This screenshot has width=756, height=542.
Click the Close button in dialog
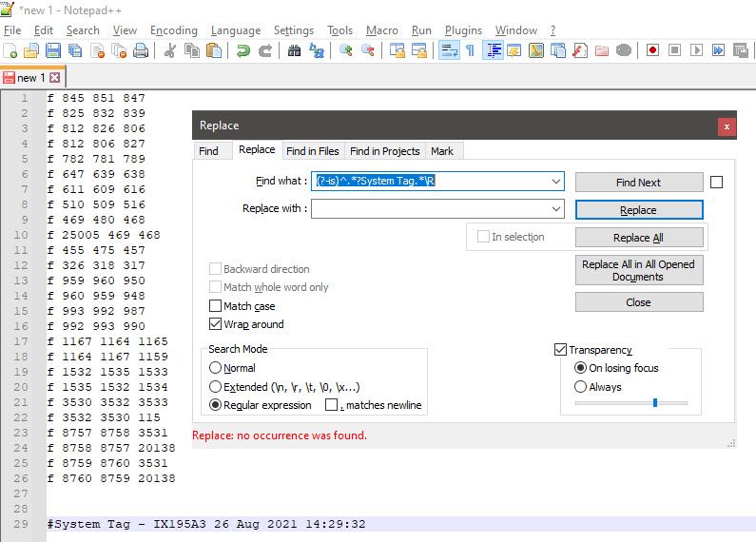[639, 301]
